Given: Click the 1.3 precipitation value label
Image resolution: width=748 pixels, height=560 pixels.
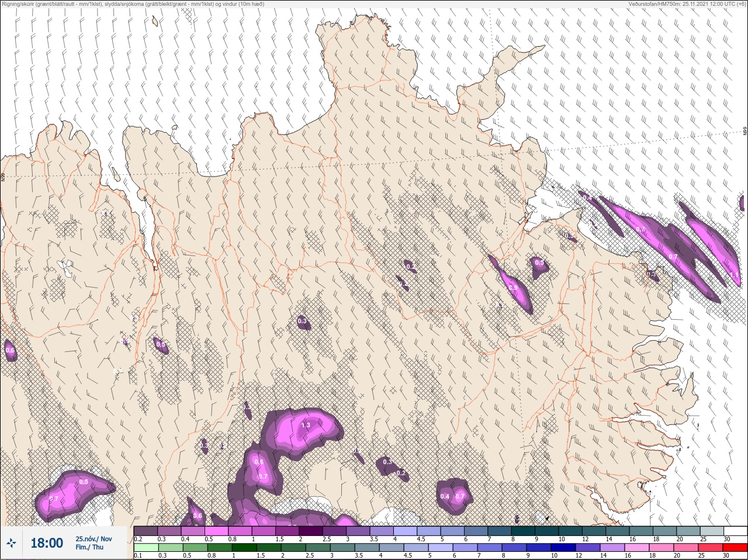Looking at the screenshot, I should (306, 426).
